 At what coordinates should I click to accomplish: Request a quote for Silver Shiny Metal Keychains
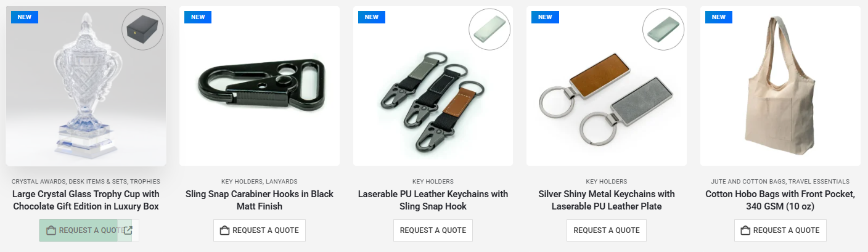tap(607, 230)
